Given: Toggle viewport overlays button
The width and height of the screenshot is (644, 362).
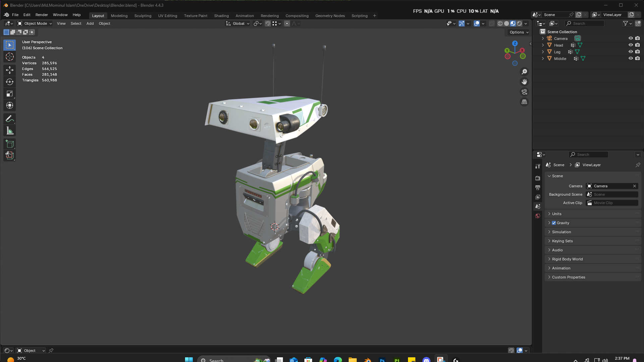Looking at the screenshot, I should (477, 23).
